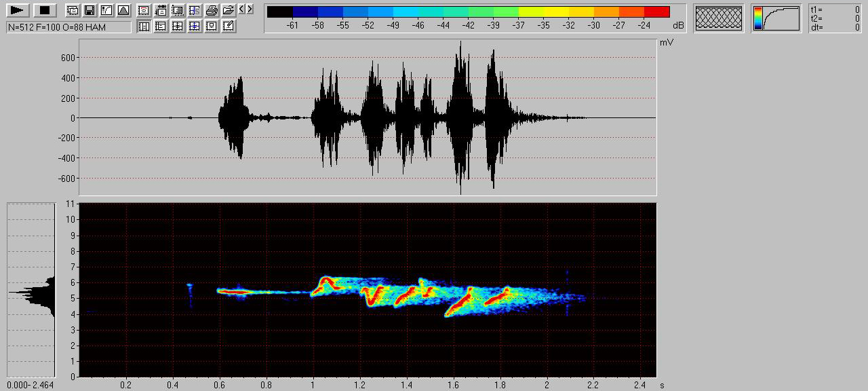Click the N=512 F=100 parameters field
The image size is (868, 391).
pyautogui.click(x=68, y=27)
